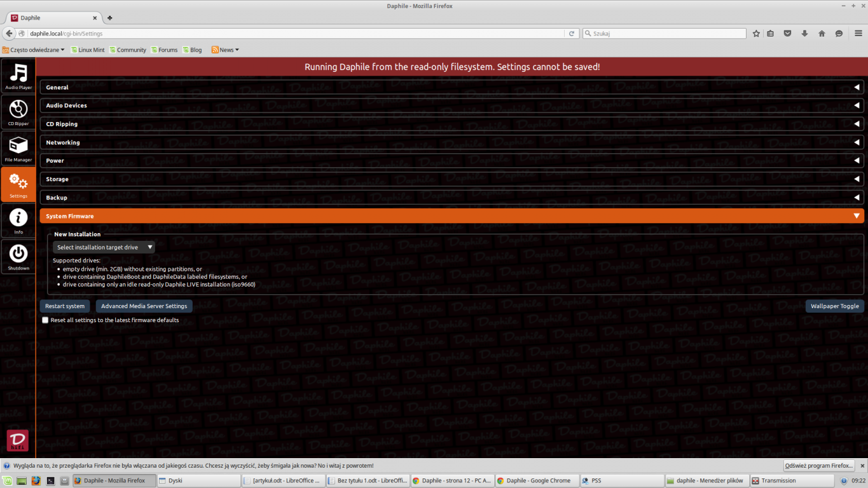Switch to Bez tytułu 1.odt window
This screenshot has height=488, width=868.
[x=368, y=481]
